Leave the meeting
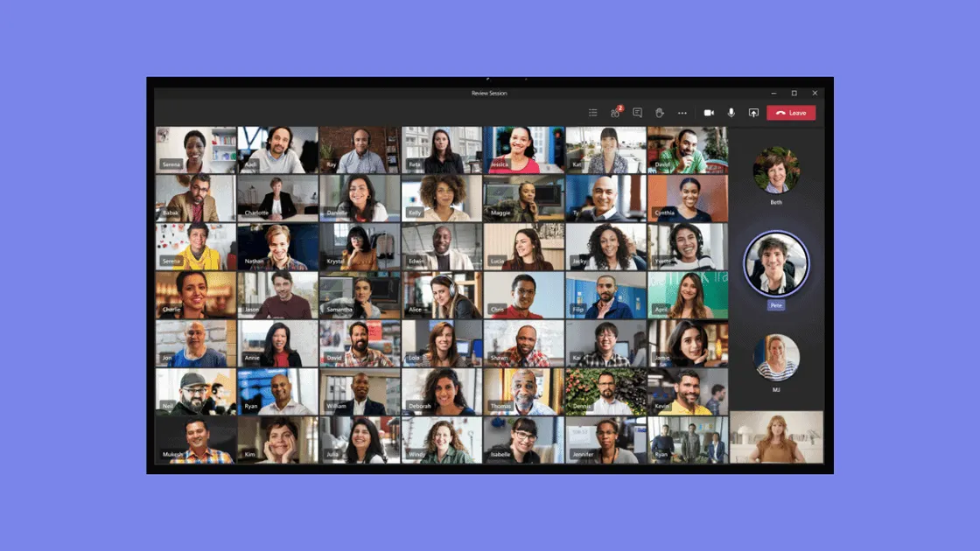The width and height of the screenshot is (980, 551). (792, 113)
